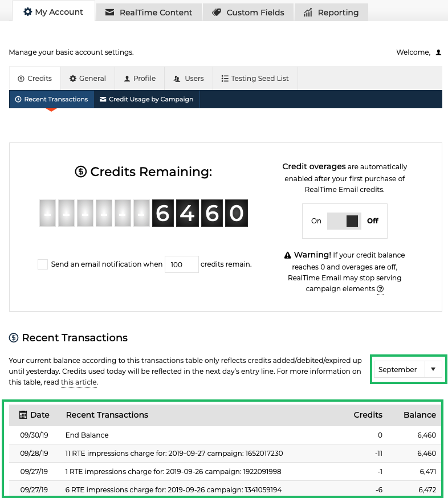Click the dollar icon beside Credits Remaining heading
This screenshot has height=498, width=448.
(81, 172)
